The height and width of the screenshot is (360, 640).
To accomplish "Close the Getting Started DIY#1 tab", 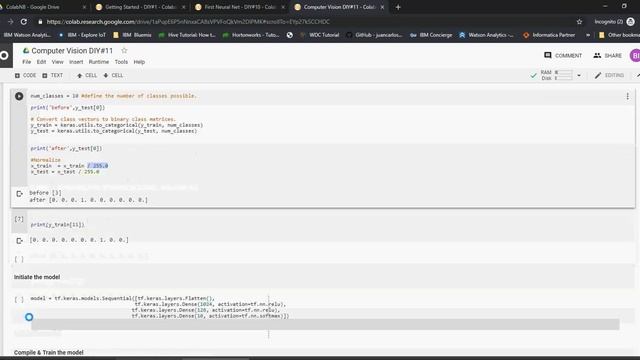I will tap(184, 7).
